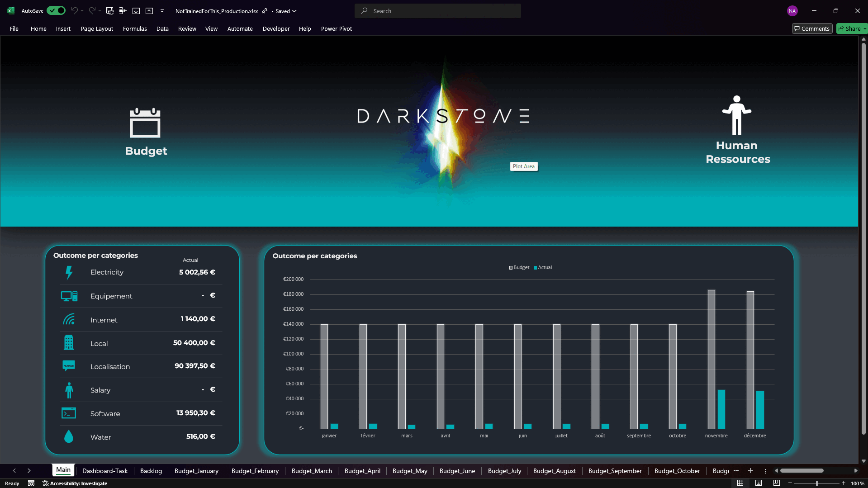Click the Localisation speech bubble icon
Viewport: 868px width, 488px height.
tap(69, 366)
